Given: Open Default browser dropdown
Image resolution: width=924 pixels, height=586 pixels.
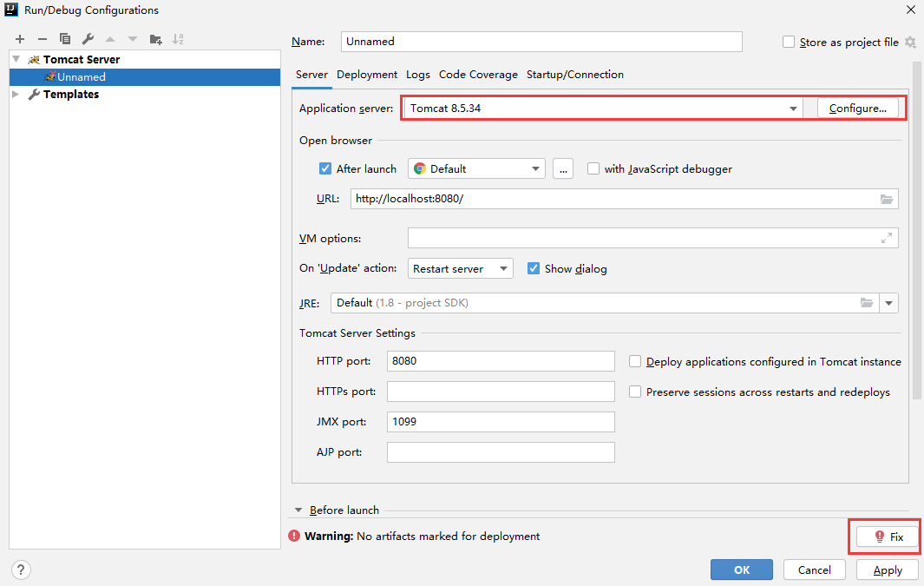Looking at the screenshot, I should (476, 168).
